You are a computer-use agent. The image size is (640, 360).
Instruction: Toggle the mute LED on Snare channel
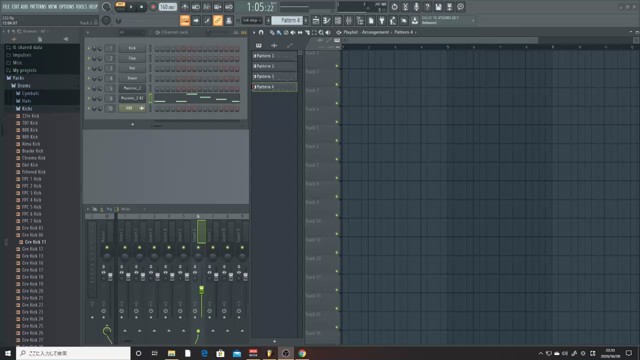(89, 78)
